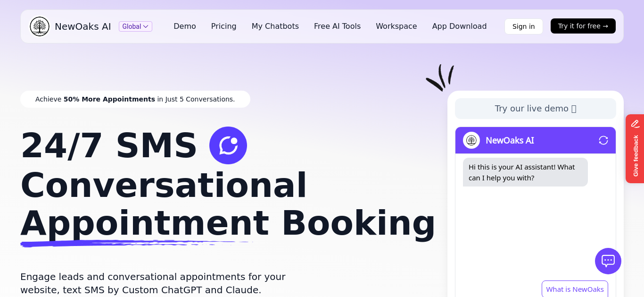Open the App Download page
644x297 pixels.
pos(459,26)
